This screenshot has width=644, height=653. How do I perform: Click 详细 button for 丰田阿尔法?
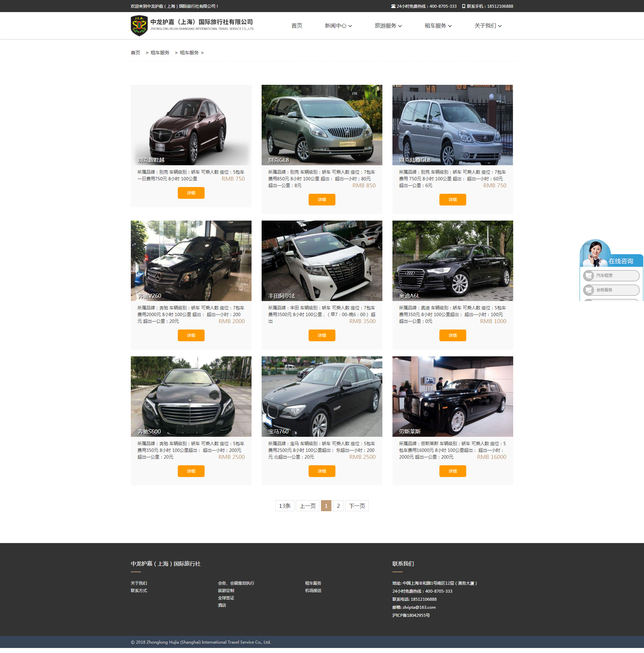pos(322,336)
